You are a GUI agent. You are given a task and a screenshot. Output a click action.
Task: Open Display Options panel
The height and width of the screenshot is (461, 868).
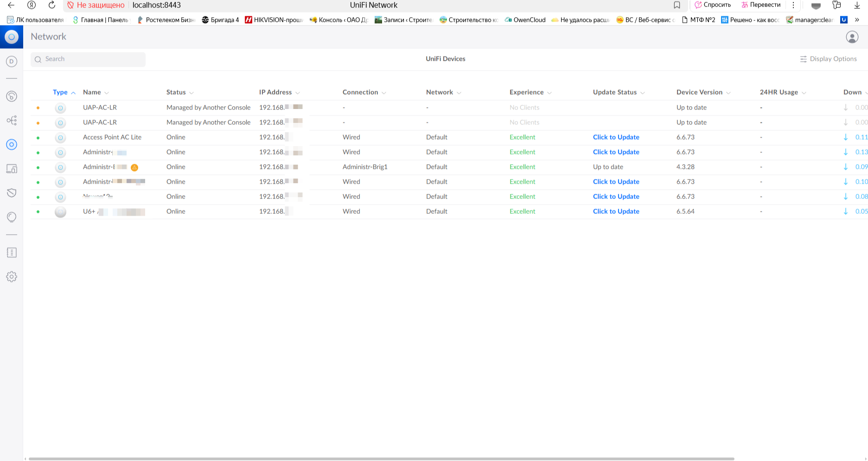pyautogui.click(x=828, y=59)
